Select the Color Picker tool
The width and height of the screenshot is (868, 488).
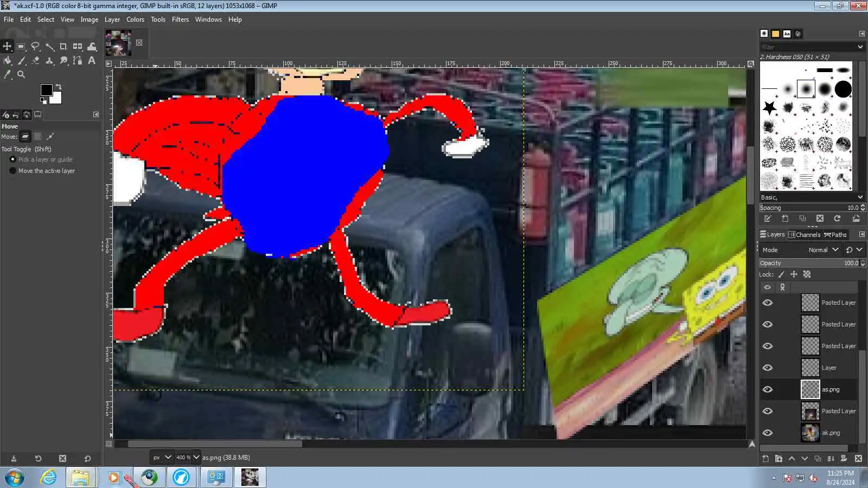pos(7,75)
